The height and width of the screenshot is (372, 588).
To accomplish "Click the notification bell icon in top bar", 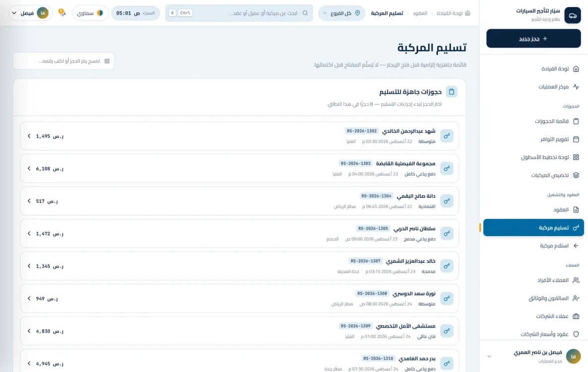I will pyautogui.click(x=62, y=13).
